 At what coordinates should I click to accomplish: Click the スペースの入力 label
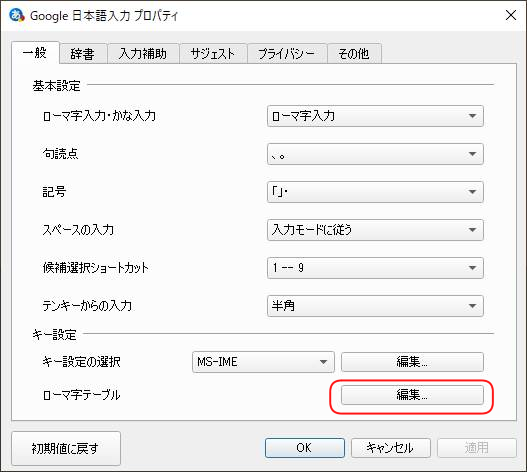point(78,230)
